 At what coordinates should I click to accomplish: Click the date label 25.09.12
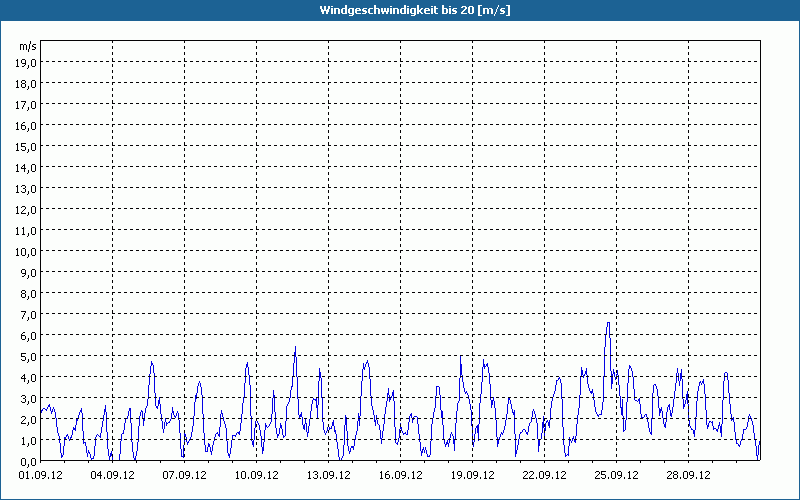616,475
